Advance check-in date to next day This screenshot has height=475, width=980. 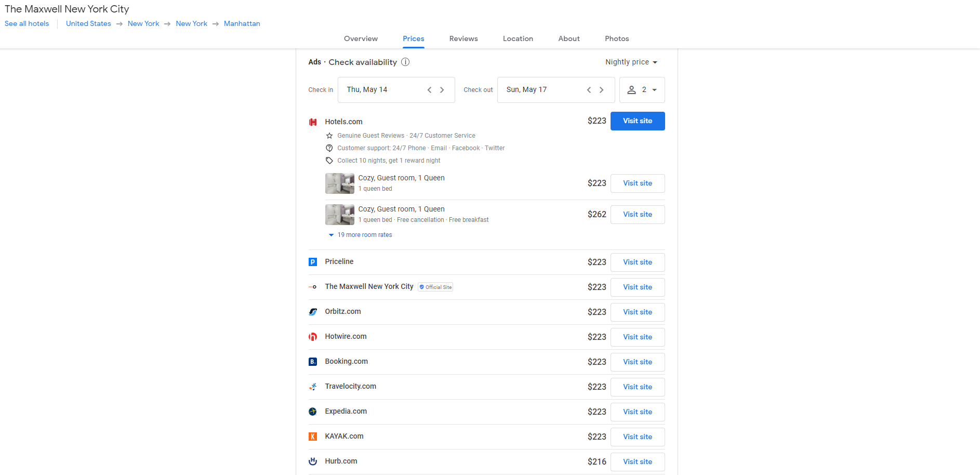click(442, 90)
